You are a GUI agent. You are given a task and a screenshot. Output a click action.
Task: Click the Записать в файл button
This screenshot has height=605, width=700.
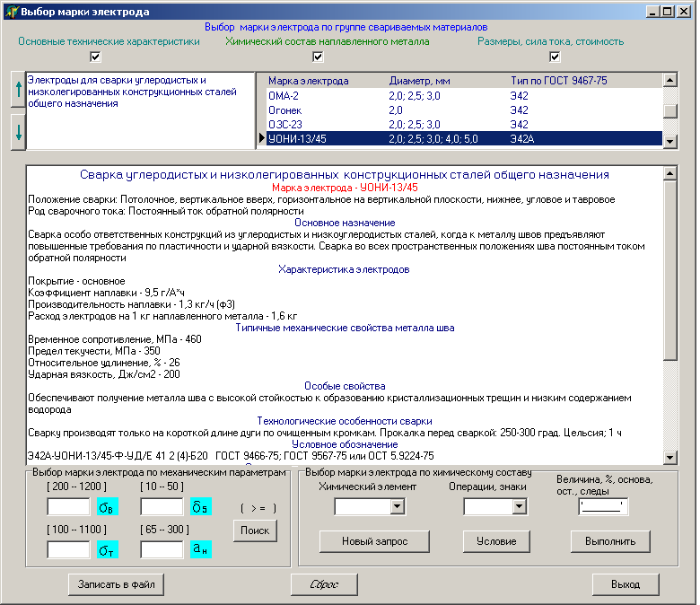pos(116,584)
